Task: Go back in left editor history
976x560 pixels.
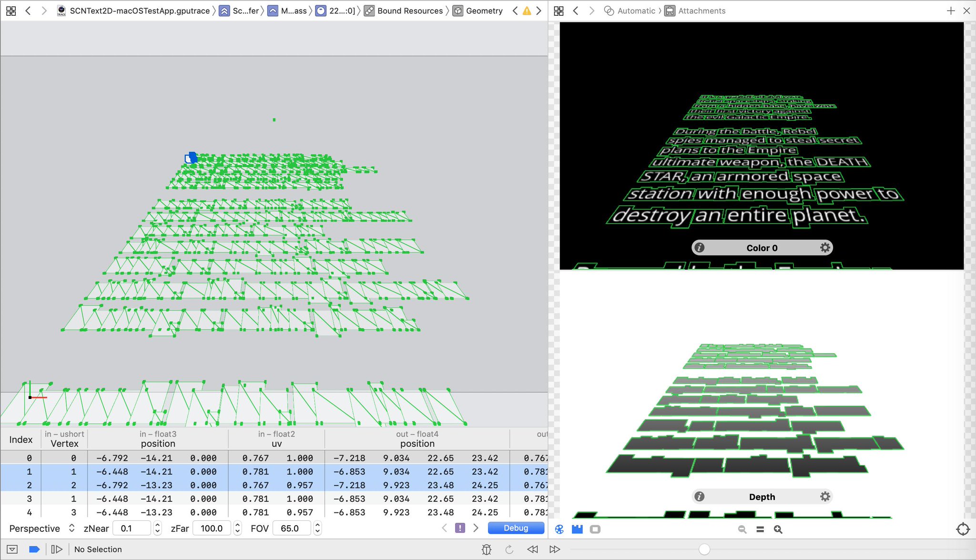Action: (28, 10)
